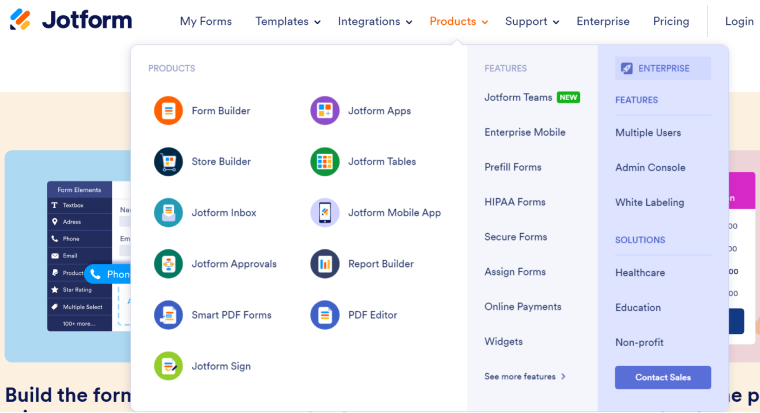Open Multiple Users enterprise feature

(648, 133)
